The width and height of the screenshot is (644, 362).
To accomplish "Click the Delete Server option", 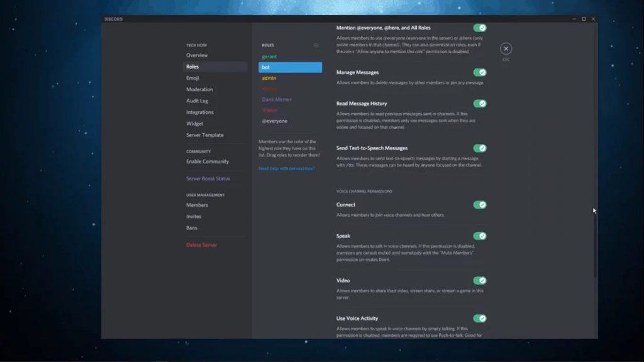I will point(201,245).
